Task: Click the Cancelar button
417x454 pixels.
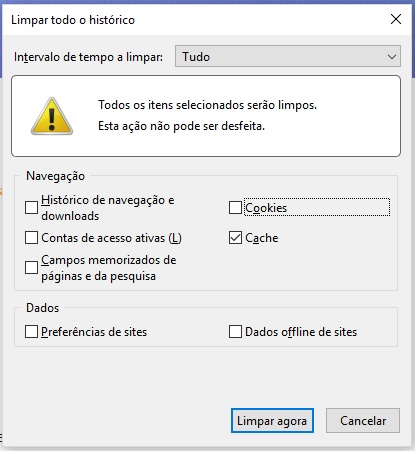Action: coord(363,421)
